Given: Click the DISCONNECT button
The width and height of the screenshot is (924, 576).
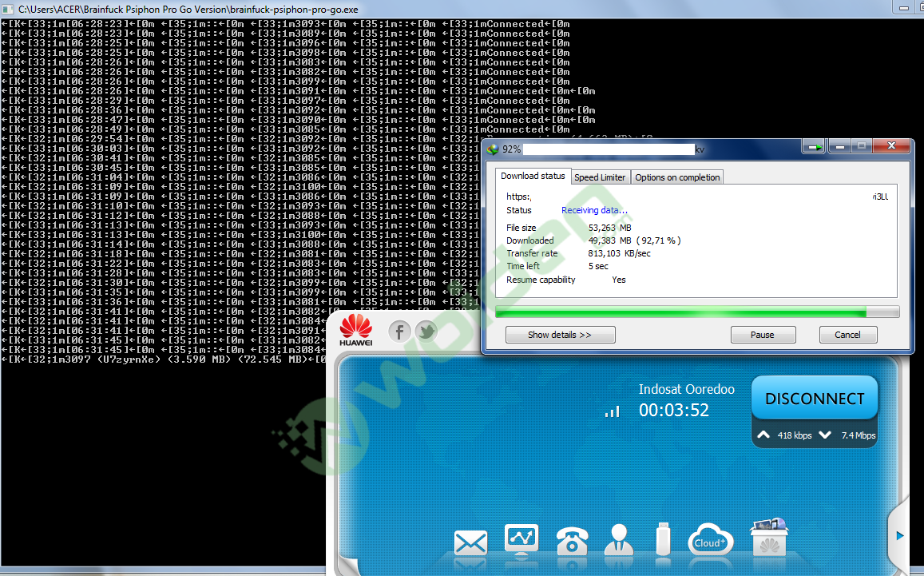Looking at the screenshot, I should click(815, 399).
